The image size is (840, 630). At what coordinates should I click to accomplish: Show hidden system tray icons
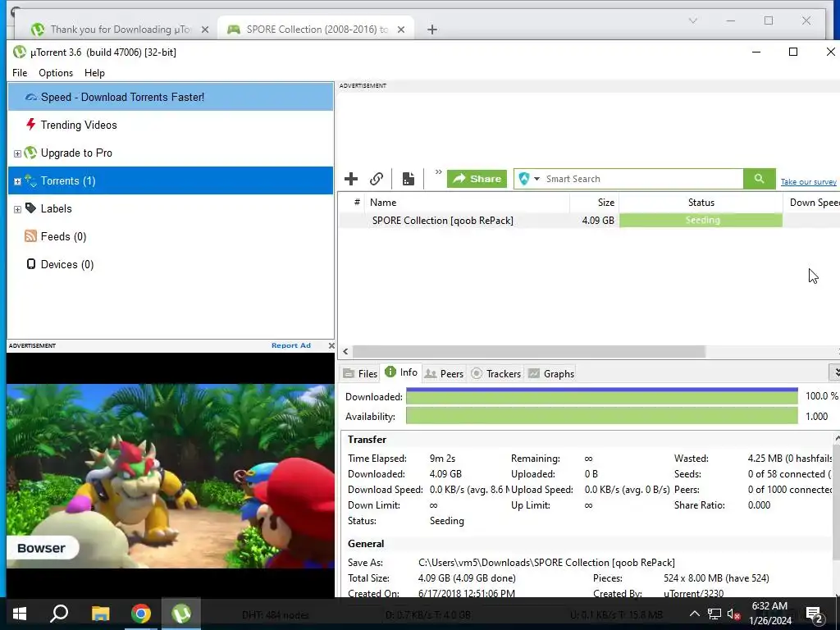[694, 614]
